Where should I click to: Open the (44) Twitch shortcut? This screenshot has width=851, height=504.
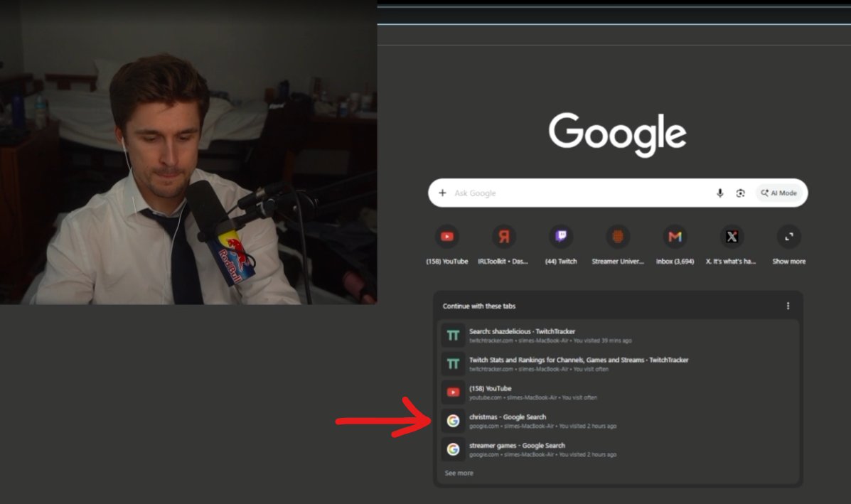pyautogui.click(x=561, y=245)
